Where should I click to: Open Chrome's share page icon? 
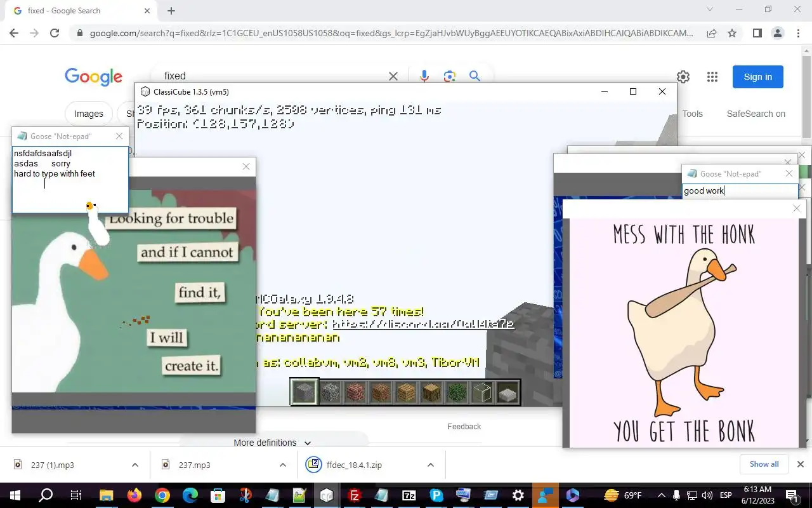(712, 33)
